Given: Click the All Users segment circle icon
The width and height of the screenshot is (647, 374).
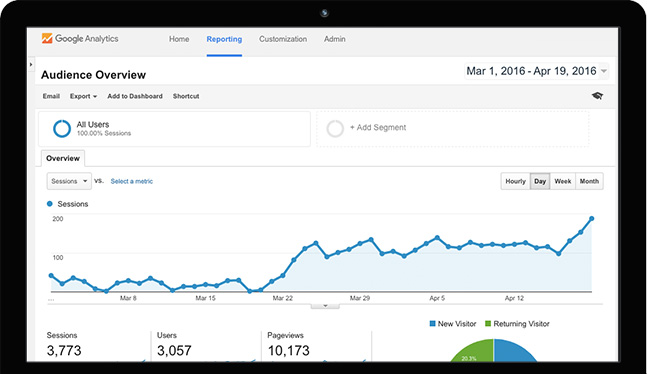Looking at the screenshot, I should point(62,129).
